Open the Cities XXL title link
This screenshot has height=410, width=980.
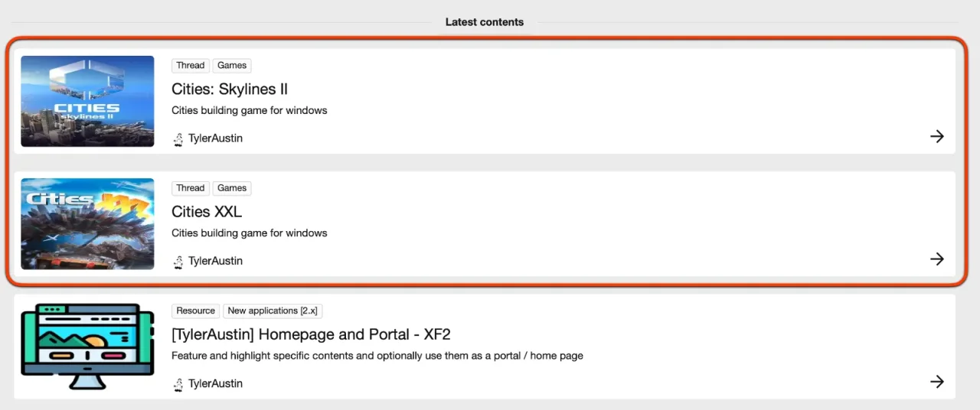[x=207, y=211]
